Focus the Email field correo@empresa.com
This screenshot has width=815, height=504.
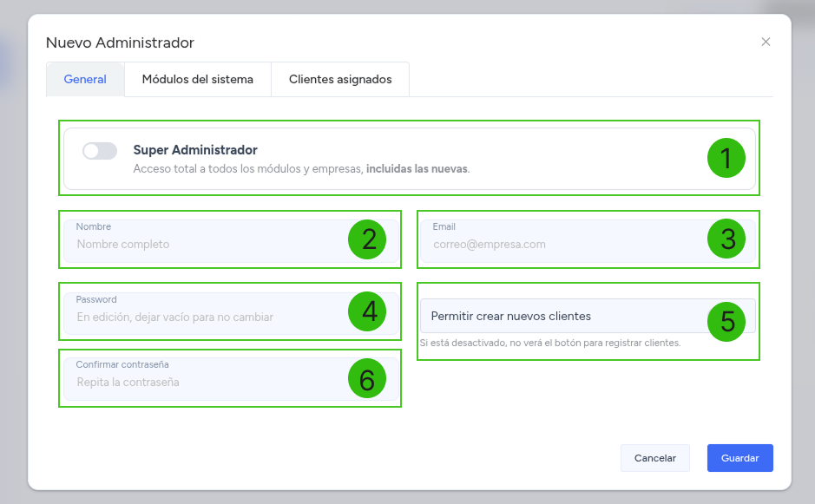tap(588, 240)
